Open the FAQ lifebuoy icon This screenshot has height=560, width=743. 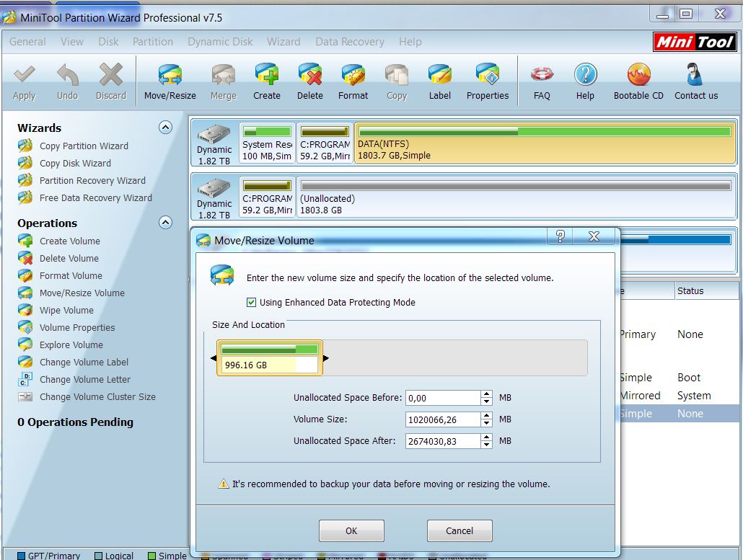(542, 74)
